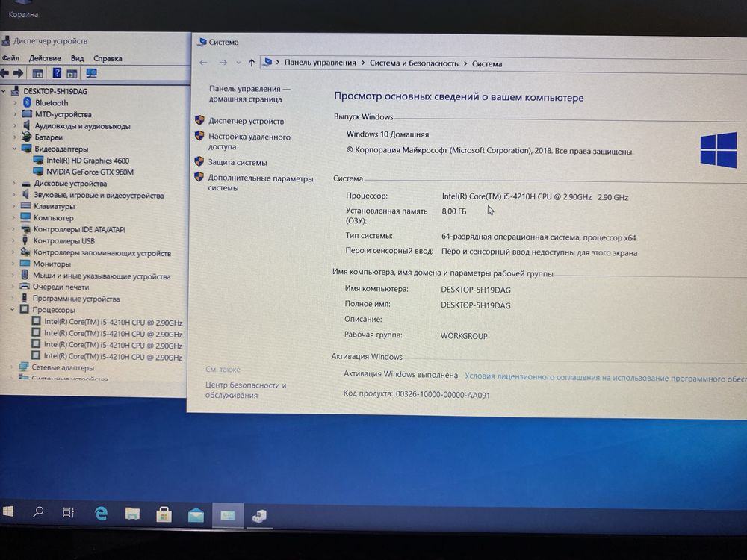Open Настройка удаленного доступа link
This screenshot has height=560, width=747.
point(249,142)
